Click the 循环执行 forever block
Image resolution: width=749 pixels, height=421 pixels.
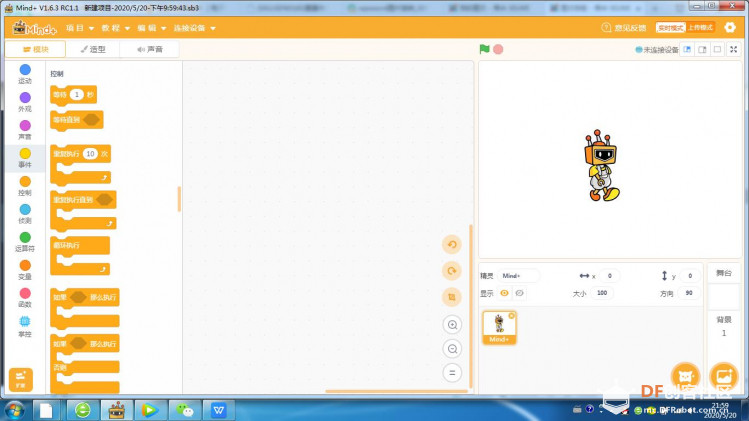(80, 256)
